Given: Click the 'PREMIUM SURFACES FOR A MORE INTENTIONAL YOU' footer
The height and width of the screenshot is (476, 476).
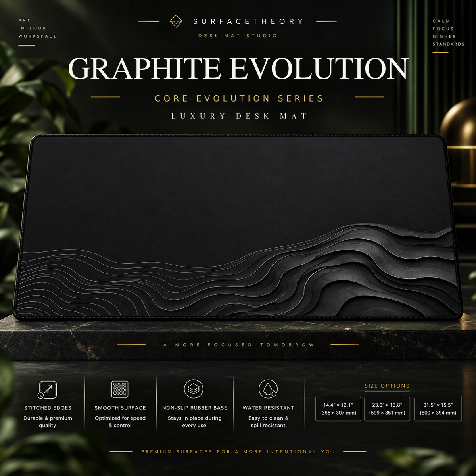Looking at the screenshot, I should 238,451.
